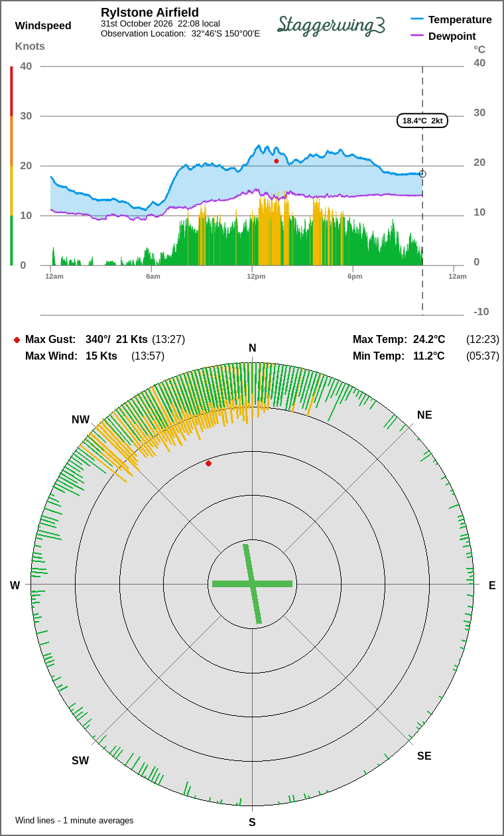Click the Dewpoint legend label
This screenshot has width=504, height=836.
tap(452, 36)
